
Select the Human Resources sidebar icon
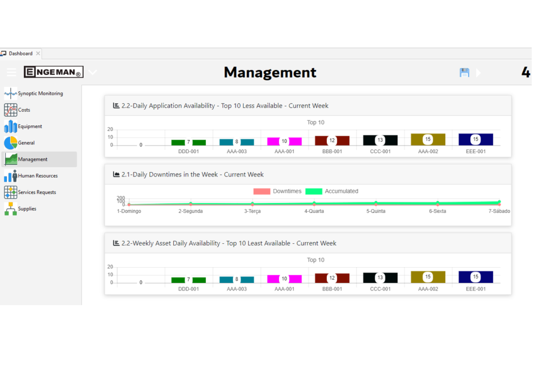tap(10, 175)
